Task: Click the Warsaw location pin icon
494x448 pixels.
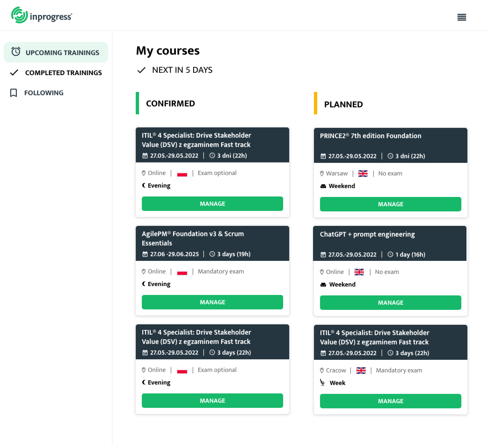Action: 322,174
